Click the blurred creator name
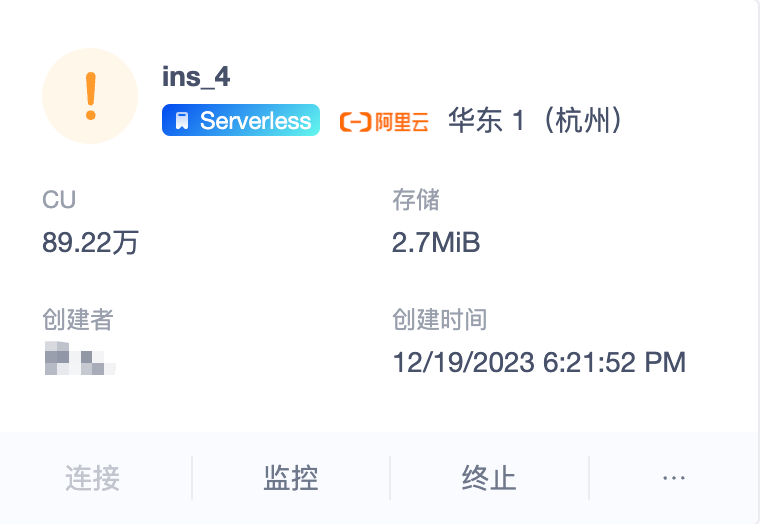Viewport: 760px width, 524px height. [80, 360]
